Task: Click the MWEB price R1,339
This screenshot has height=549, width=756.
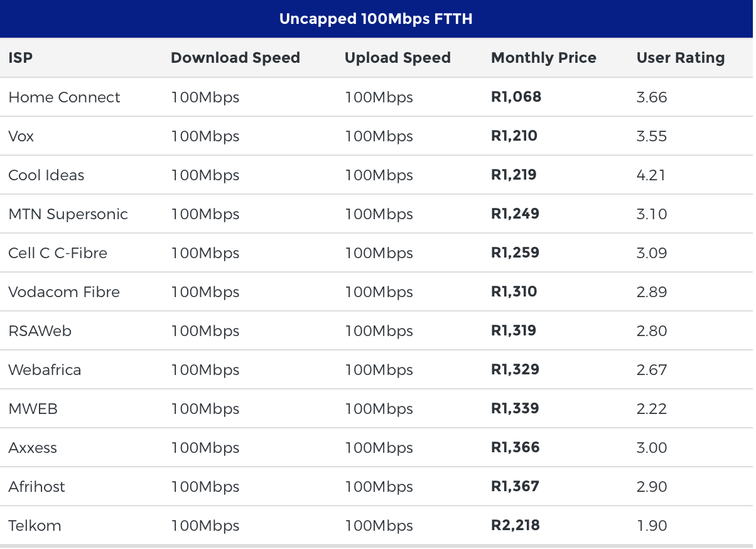Action: click(515, 408)
